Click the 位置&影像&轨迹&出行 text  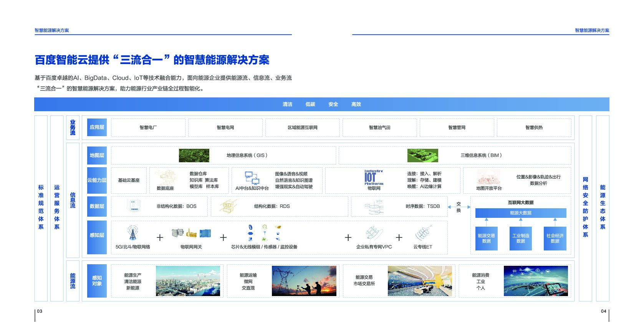(x=538, y=177)
